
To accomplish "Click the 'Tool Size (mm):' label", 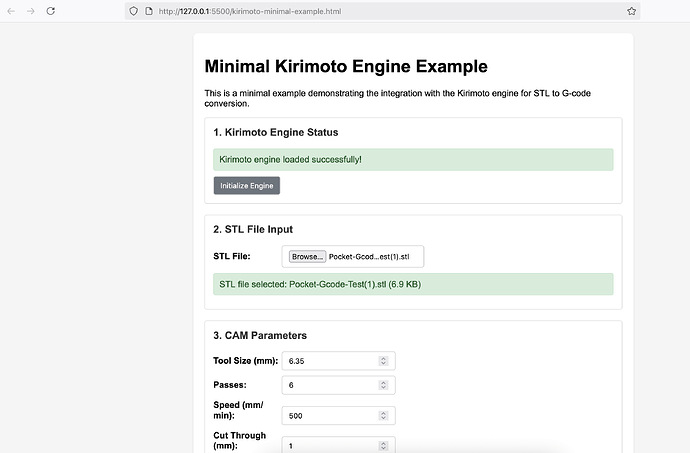I will [246, 361].
